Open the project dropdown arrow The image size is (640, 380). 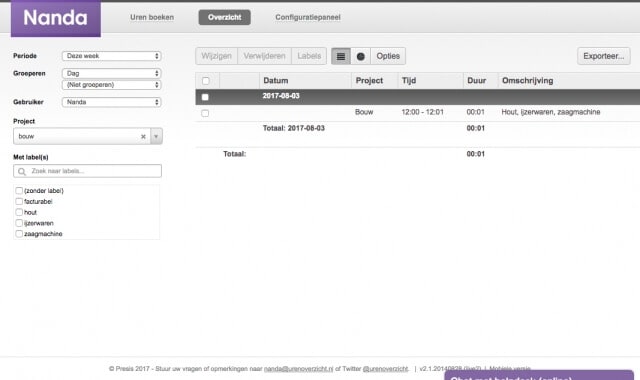[156, 136]
